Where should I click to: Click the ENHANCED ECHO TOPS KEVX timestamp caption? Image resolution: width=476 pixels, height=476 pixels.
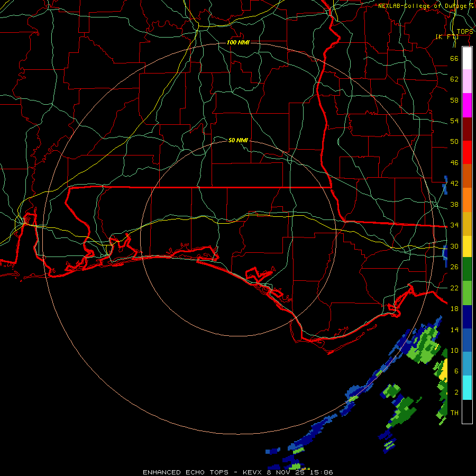(x=238, y=472)
